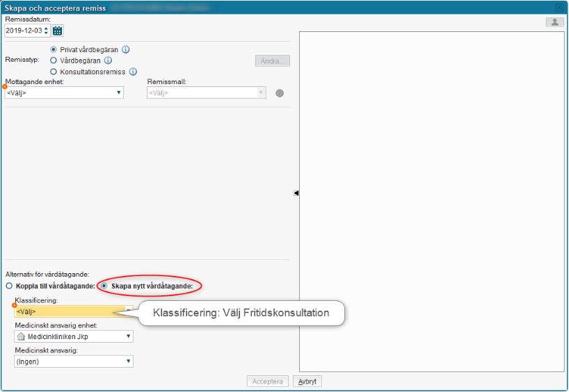569x392 pixels.
Task: Expand Medicinskt ansvarig enhet dropdown
Action: 74,336
